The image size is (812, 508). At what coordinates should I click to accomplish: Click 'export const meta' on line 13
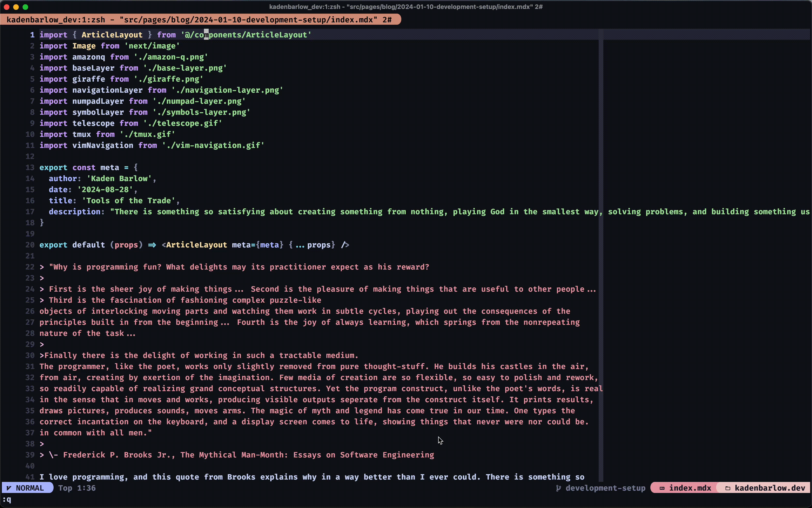[x=79, y=167]
